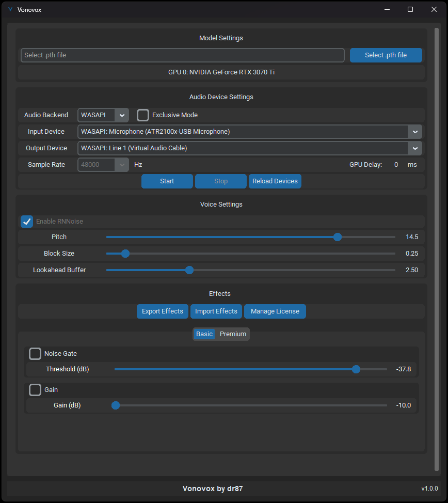Close the Vonovox window
Screen dimensions: 448x503
pyautogui.click(x=434, y=9)
